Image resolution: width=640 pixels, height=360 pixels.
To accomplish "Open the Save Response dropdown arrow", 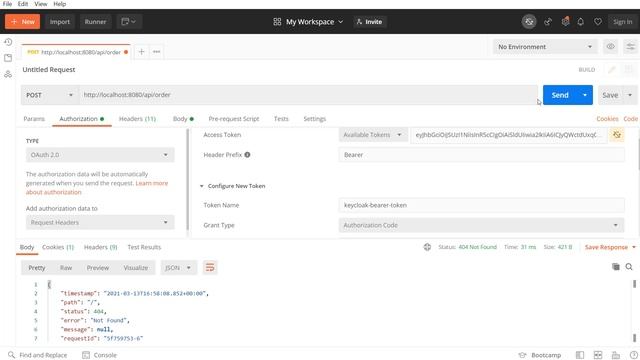I will coord(634,247).
